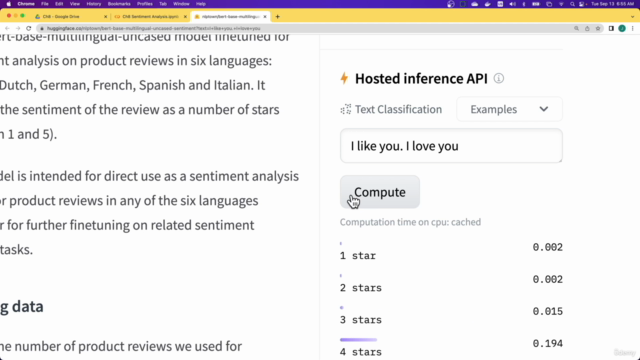
Task: Click the date and time in menu bar
Action: 613,4
